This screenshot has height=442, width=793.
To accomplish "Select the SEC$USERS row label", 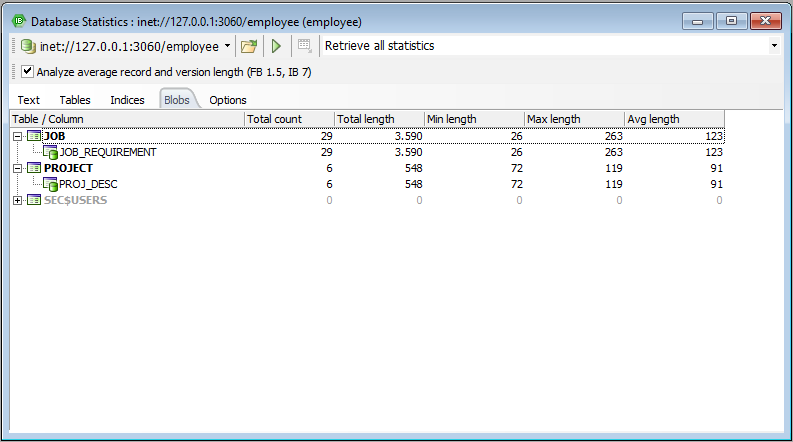I will pos(75,200).
